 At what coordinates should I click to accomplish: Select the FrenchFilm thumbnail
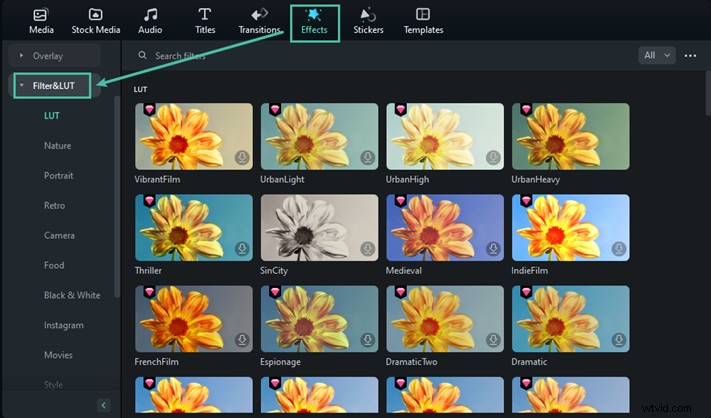tap(194, 319)
